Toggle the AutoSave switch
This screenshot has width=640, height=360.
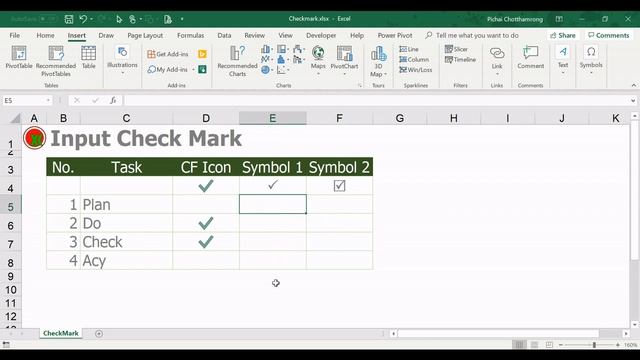48,19
